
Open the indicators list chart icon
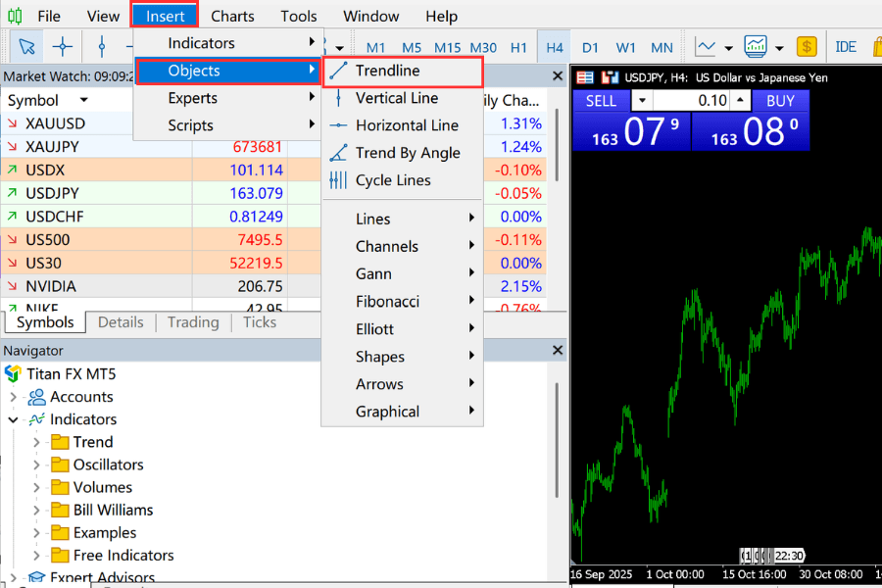755,47
